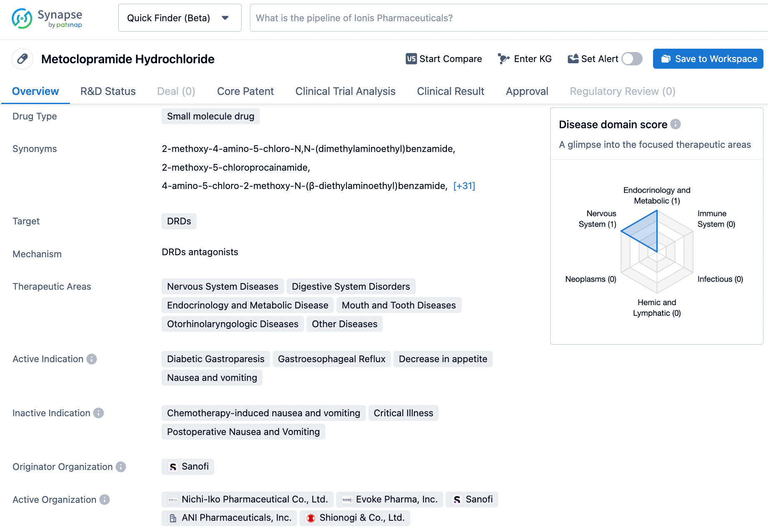This screenshot has width=768, height=532.
Task: Enable the Set Alert toggle switch
Action: tap(632, 59)
